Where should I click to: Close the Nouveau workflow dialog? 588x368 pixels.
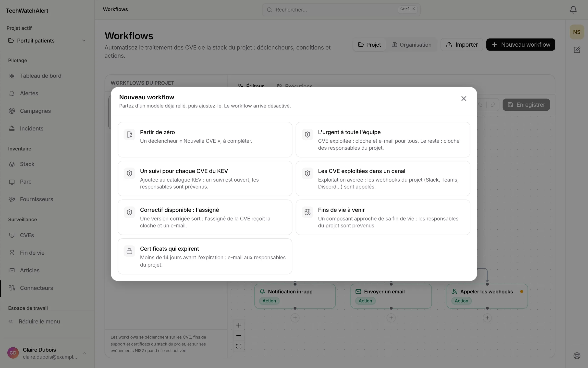point(464,99)
